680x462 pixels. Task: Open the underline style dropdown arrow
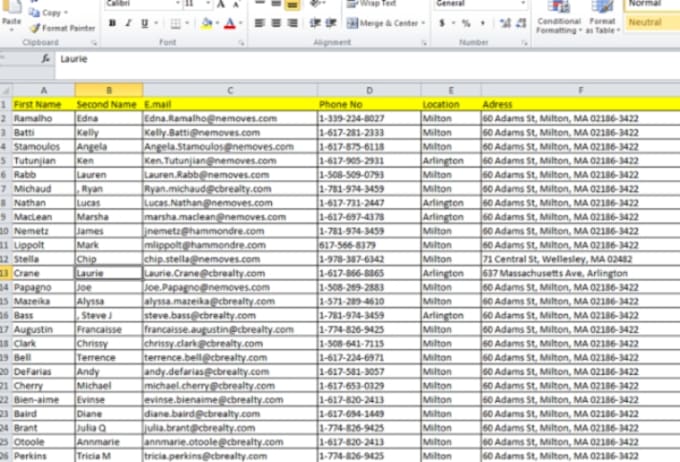(x=156, y=23)
